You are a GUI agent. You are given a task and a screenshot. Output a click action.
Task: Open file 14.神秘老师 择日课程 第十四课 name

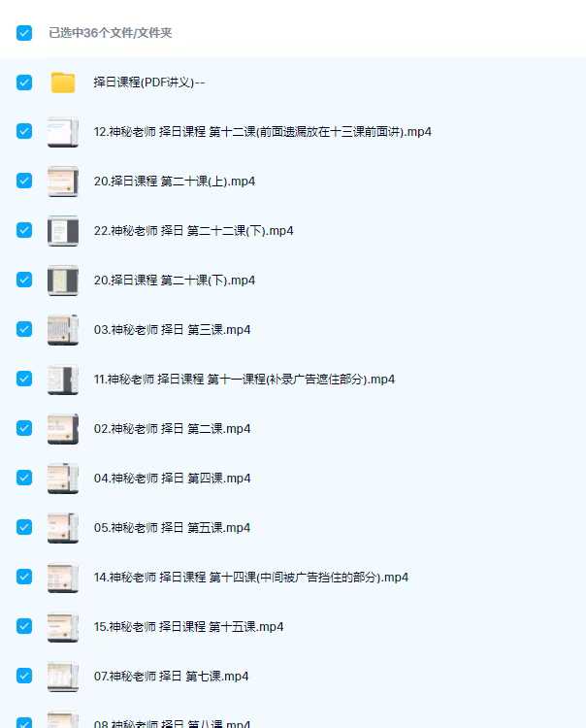pyautogui.click(x=251, y=578)
